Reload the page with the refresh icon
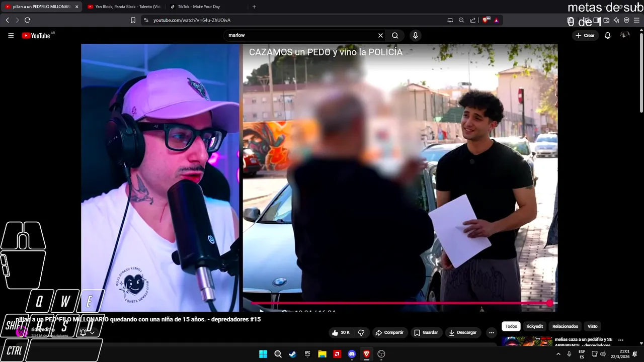This screenshot has height=362, width=644. (x=27, y=20)
